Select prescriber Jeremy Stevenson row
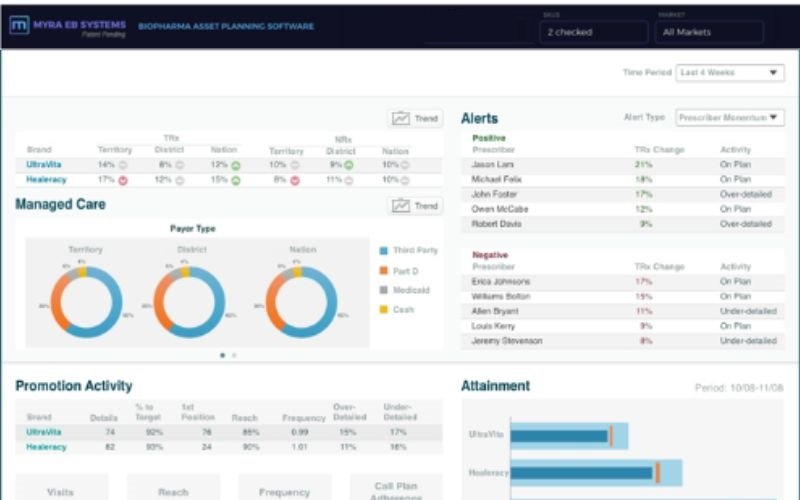The image size is (800, 500). (x=623, y=341)
